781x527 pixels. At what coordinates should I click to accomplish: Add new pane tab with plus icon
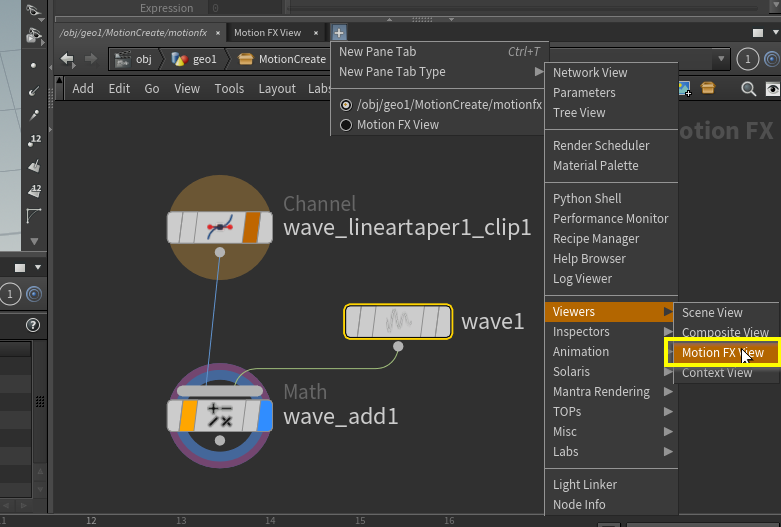pos(339,33)
